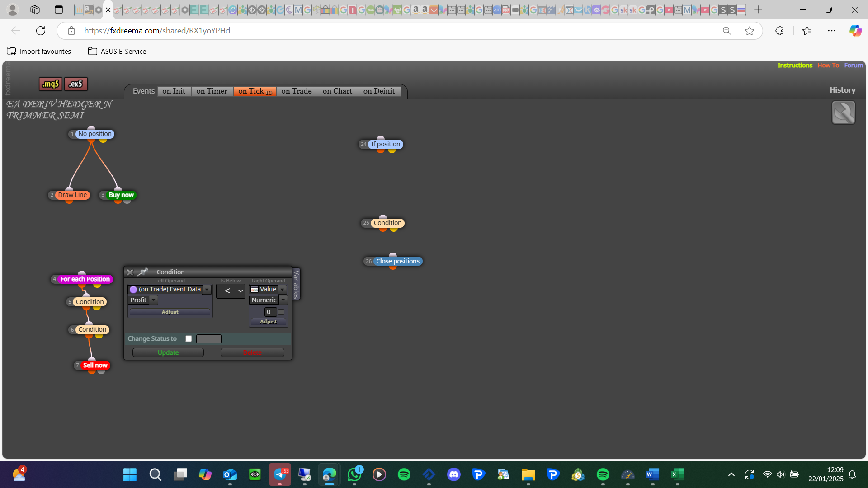
Task: Open Outlook from the taskbar
Action: pos(230,474)
